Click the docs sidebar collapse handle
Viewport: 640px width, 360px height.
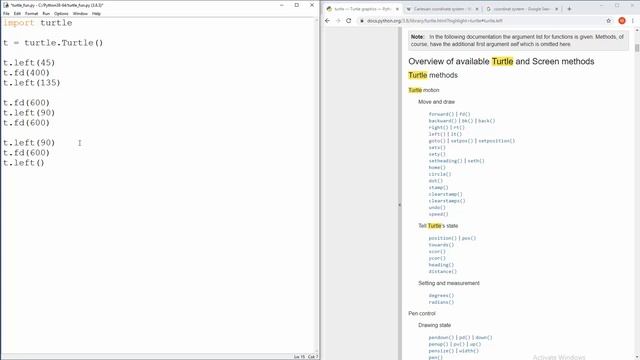click(x=400, y=205)
